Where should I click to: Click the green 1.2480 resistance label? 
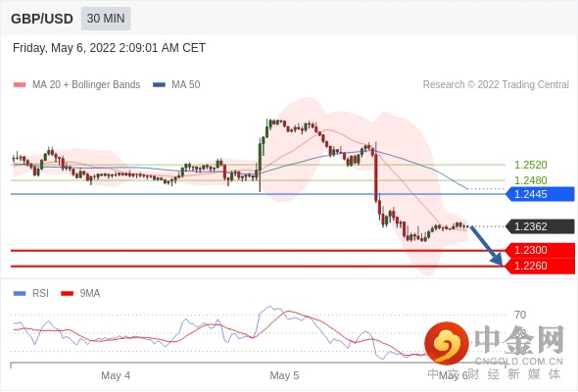[x=530, y=180]
